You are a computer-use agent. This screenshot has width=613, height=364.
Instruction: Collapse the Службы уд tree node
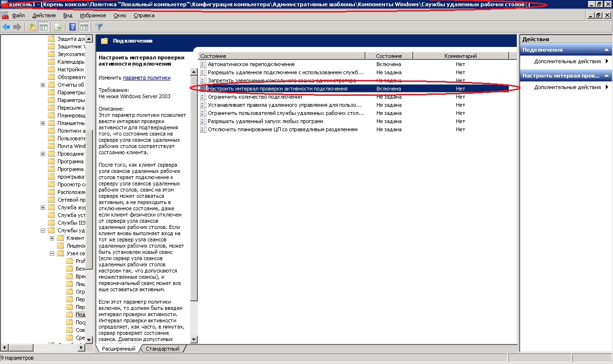coord(43,230)
